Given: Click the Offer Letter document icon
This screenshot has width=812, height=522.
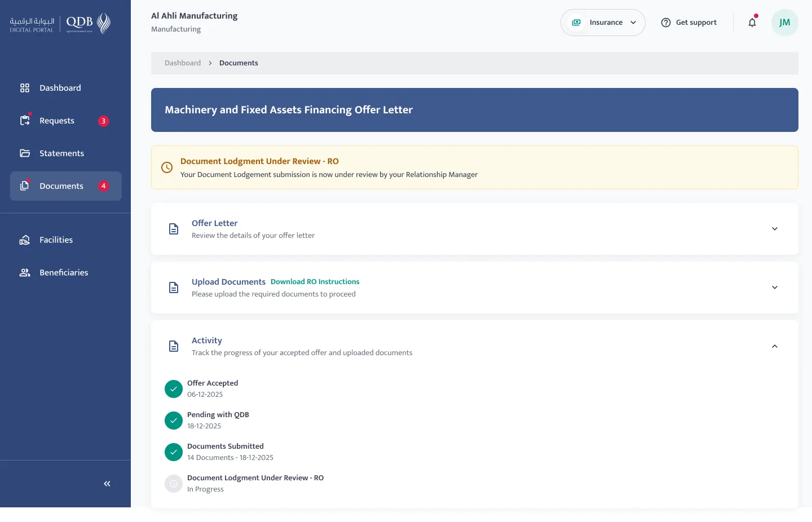Looking at the screenshot, I should 174,229.
